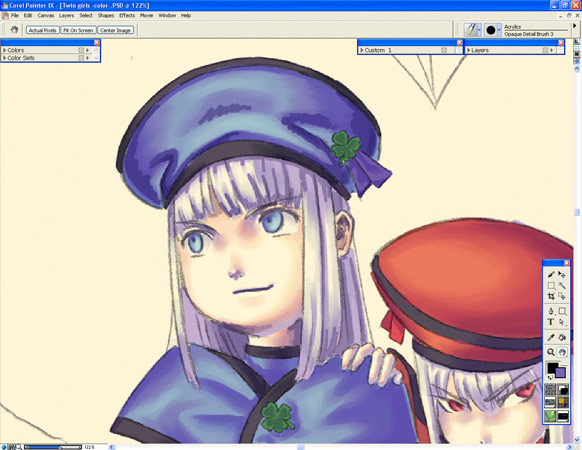Click the 122% zoom level field

coord(89,447)
